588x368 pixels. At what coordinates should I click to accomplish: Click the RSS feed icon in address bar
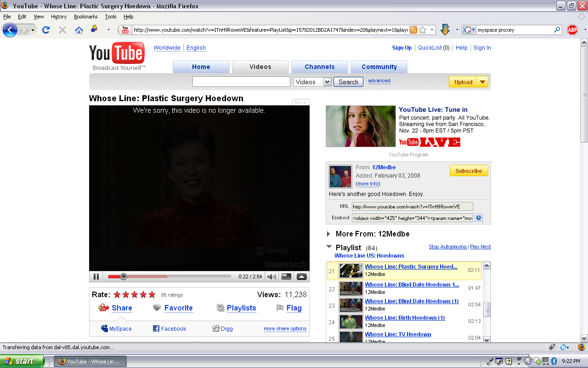tap(413, 30)
